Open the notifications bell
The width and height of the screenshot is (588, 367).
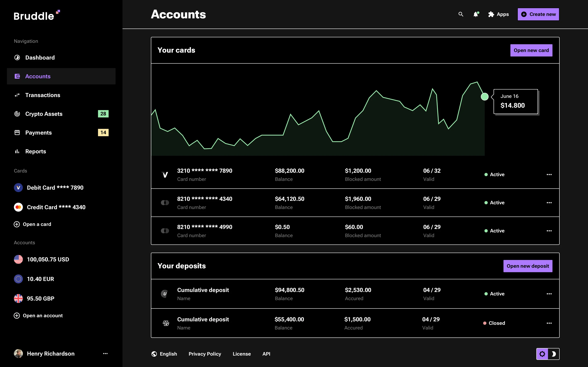(x=476, y=14)
